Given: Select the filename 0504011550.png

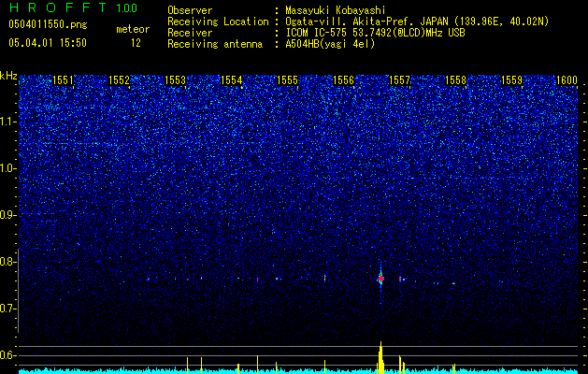Looking at the screenshot, I should pyautogui.click(x=48, y=24).
